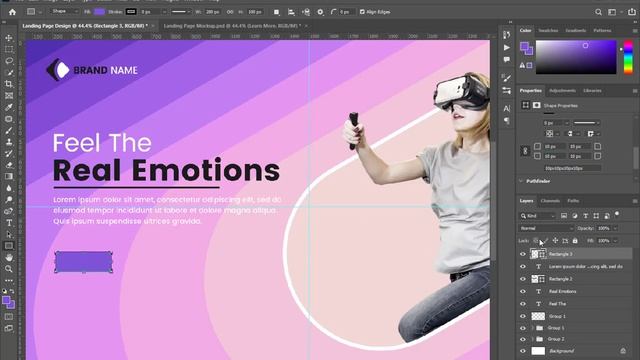
Task: Open the path alignment options
Action: pyautogui.click(x=291, y=12)
